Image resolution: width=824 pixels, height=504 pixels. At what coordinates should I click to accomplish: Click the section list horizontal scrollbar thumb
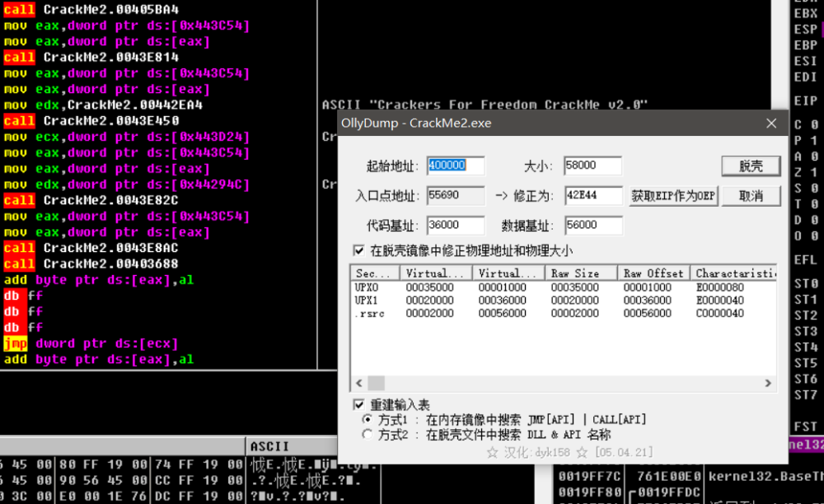tap(376, 383)
